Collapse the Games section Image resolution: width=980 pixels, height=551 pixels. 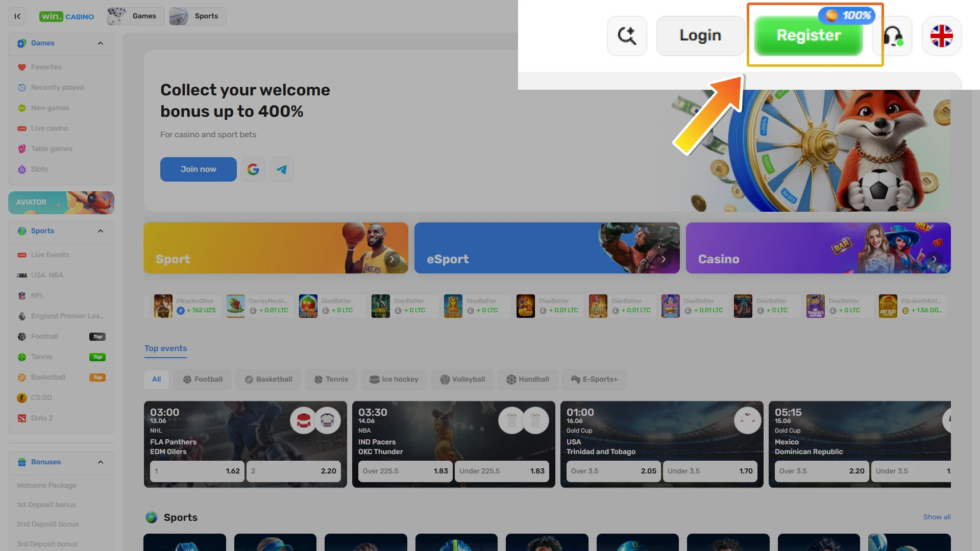[100, 43]
